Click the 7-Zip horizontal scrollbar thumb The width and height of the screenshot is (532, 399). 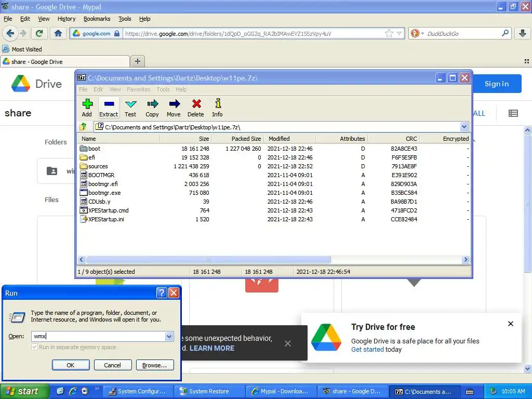(208, 260)
